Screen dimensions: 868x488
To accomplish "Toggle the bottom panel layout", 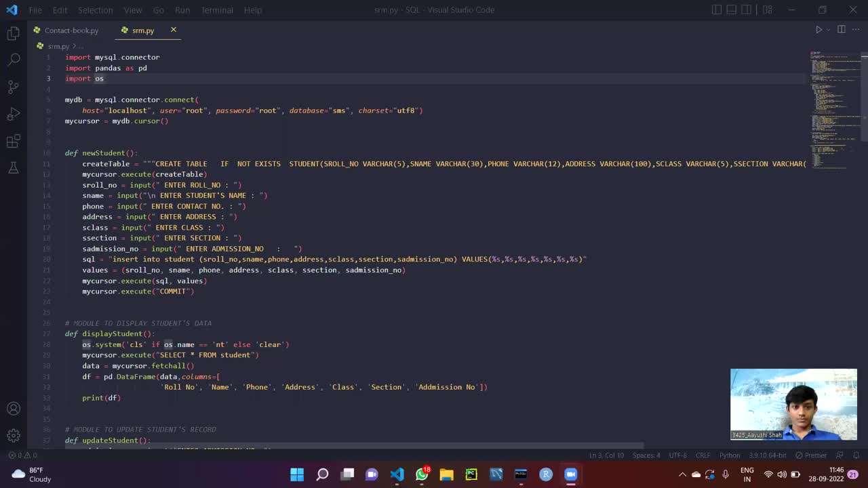I will pyautogui.click(x=732, y=9).
